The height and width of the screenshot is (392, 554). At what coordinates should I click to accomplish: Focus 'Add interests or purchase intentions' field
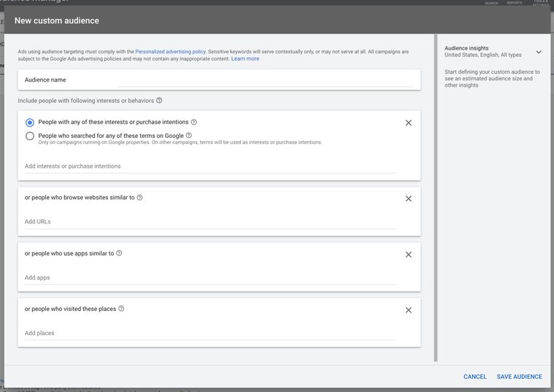click(210, 166)
